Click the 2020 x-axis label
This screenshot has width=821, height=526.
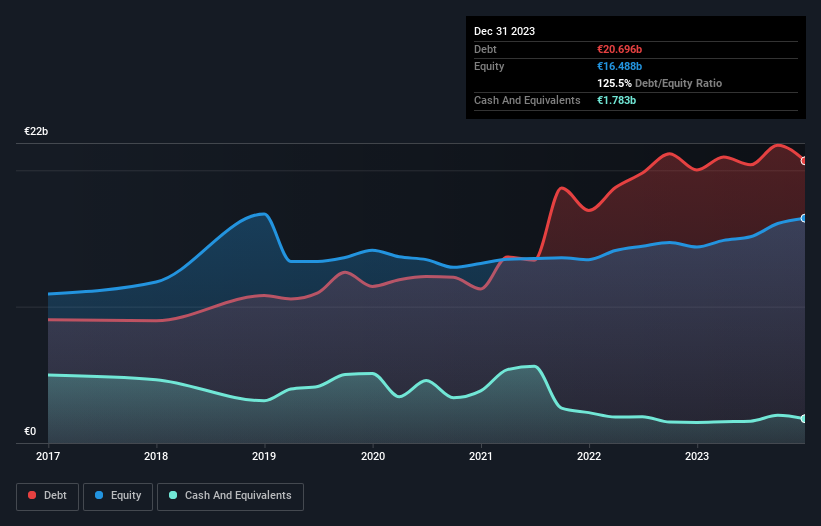tap(373, 456)
